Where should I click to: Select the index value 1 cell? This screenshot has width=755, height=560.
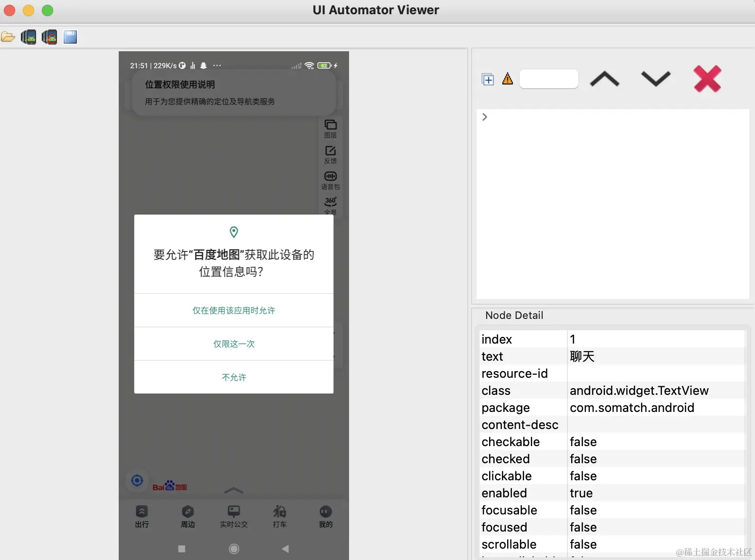[656, 339]
